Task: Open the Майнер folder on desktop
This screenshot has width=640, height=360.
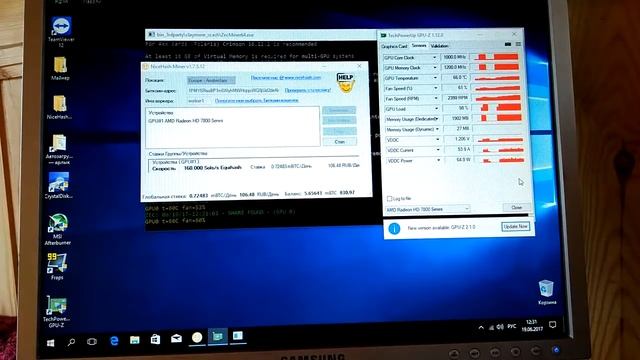Action: (x=60, y=68)
